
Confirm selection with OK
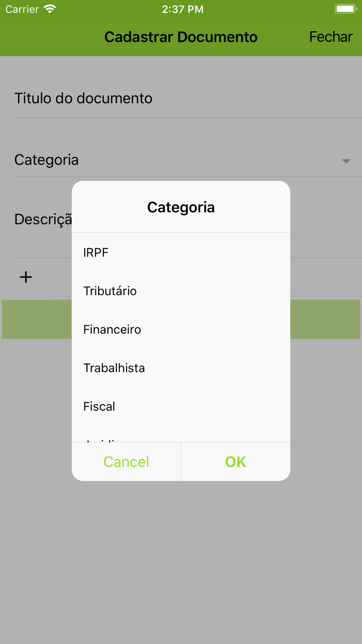[236, 462]
